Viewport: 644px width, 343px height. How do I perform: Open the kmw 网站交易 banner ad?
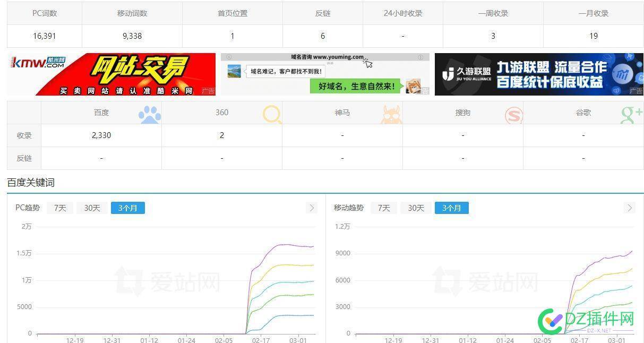(x=111, y=74)
